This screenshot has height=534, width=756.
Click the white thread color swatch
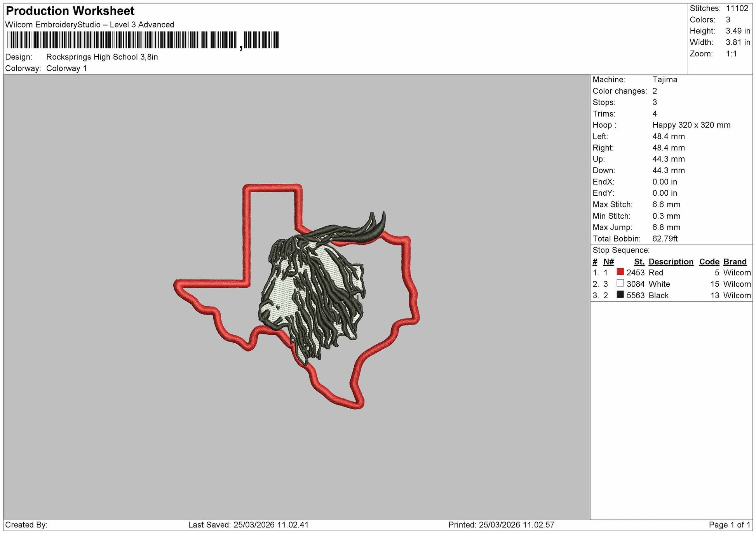click(x=620, y=283)
